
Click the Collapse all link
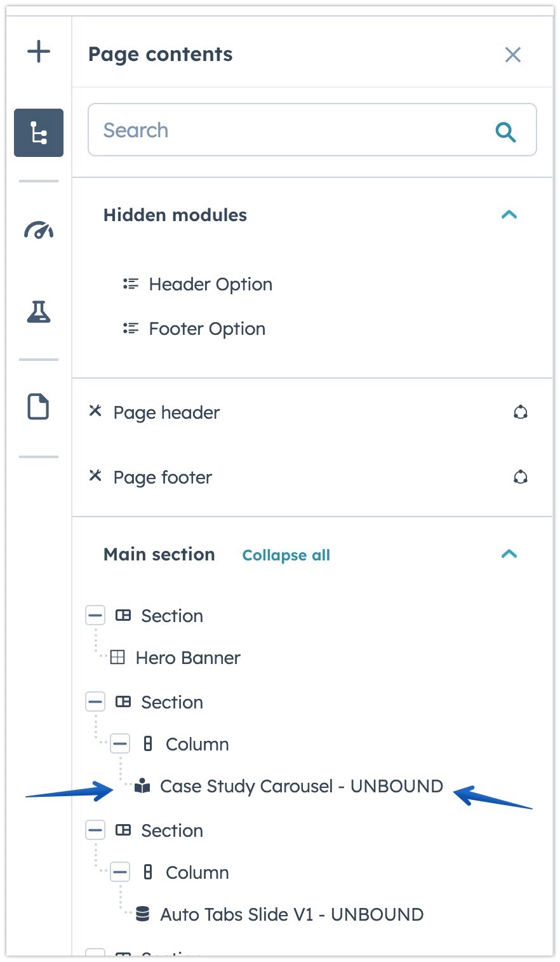286,555
